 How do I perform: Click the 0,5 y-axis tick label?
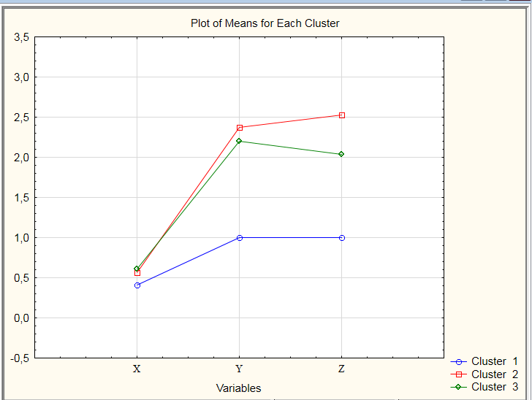[21, 278]
